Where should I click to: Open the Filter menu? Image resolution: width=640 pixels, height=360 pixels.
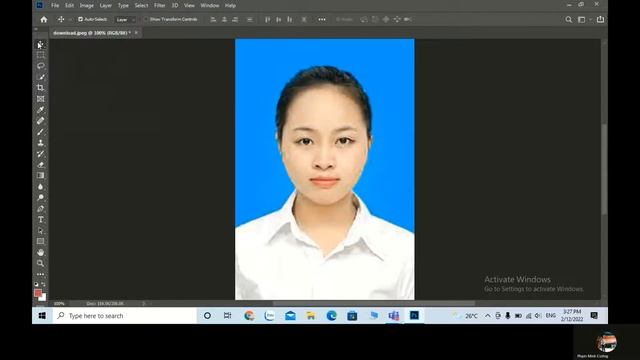tap(160, 5)
